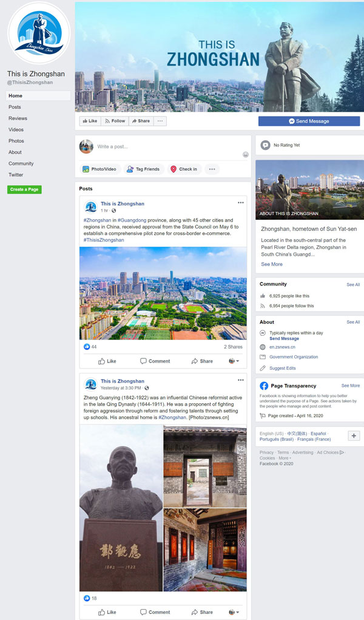
Task: Open the About sidebar tab
Action: pyautogui.click(x=15, y=152)
